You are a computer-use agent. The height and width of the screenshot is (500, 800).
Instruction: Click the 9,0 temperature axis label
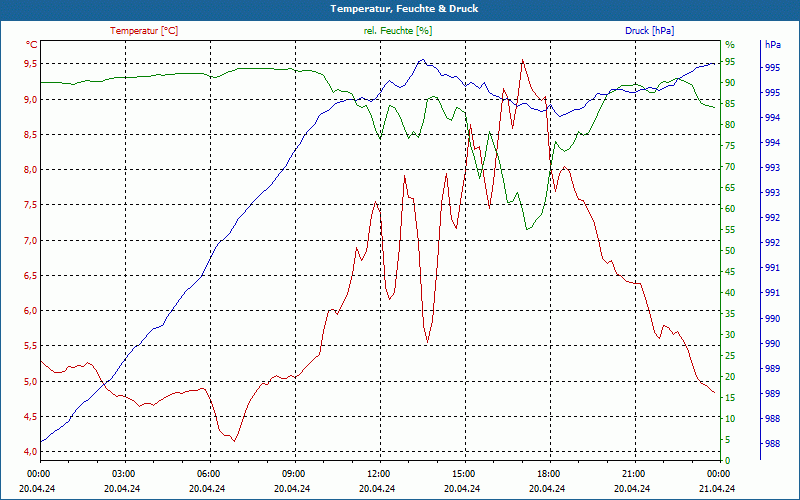pos(31,99)
